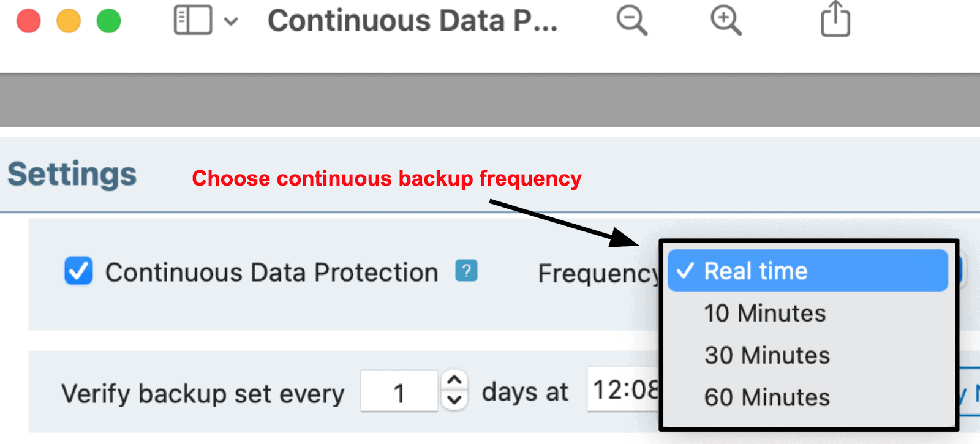Click the verify days number field
The width and height of the screenshot is (980, 444).
[399, 391]
